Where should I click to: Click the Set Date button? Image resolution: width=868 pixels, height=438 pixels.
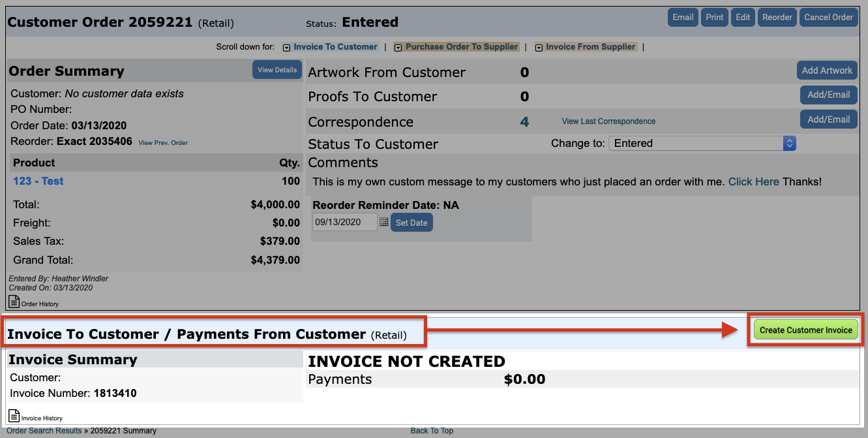412,223
